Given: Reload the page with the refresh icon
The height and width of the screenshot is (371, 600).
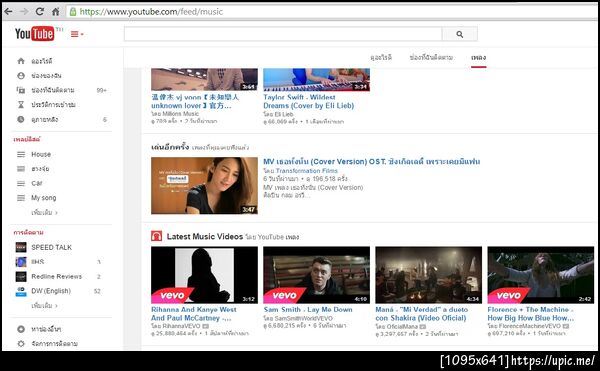Looking at the screenshot, I should pyautogui.click(x=40, y=11).
